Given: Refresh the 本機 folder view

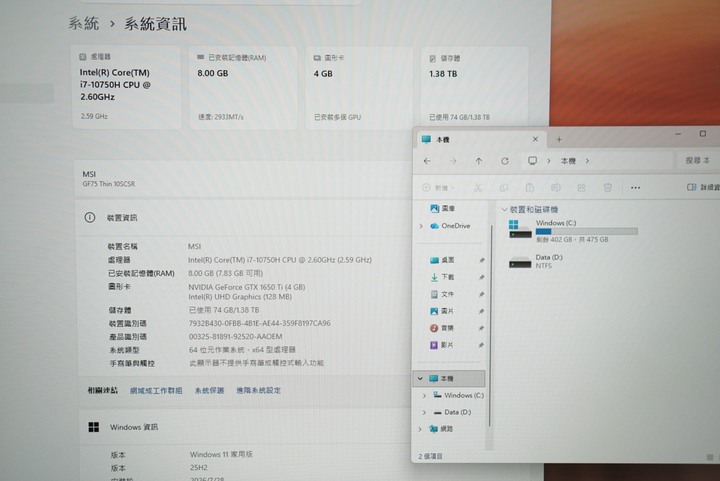Looking at the screenshot, I should point(505,161).
